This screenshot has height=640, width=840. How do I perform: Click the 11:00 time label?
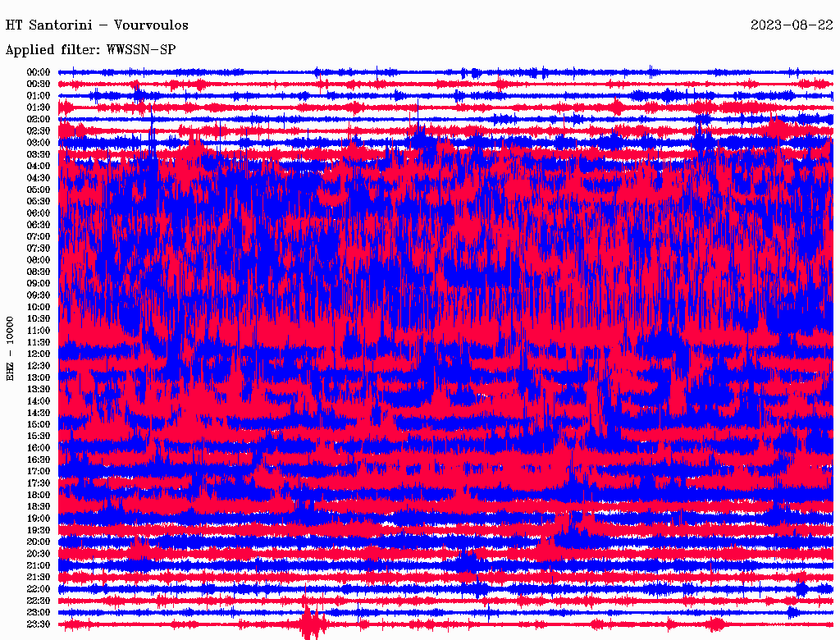tap(39, 330)
